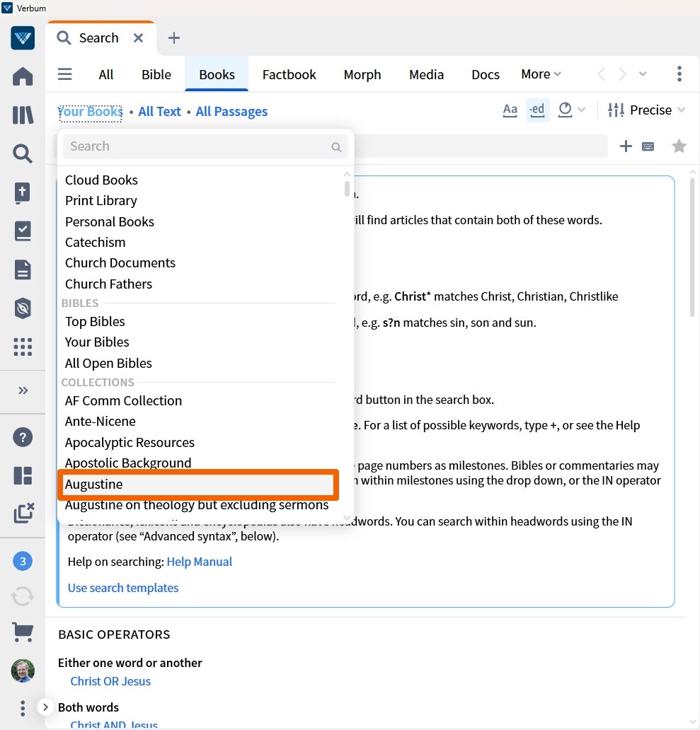Open the Your Books resource selector

[x=91, y=112]
